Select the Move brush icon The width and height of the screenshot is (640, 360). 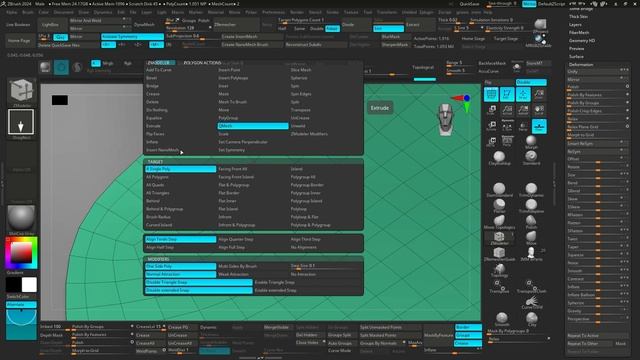point(531,238)
